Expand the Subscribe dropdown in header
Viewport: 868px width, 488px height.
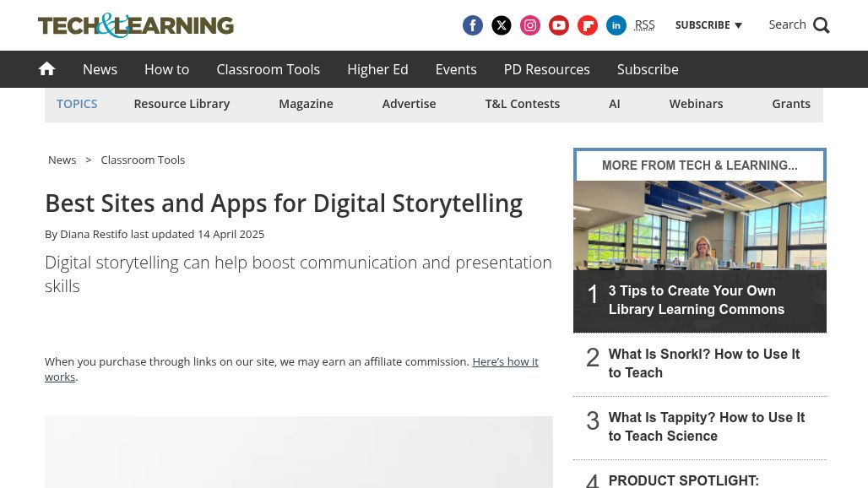tap(708, 24)
